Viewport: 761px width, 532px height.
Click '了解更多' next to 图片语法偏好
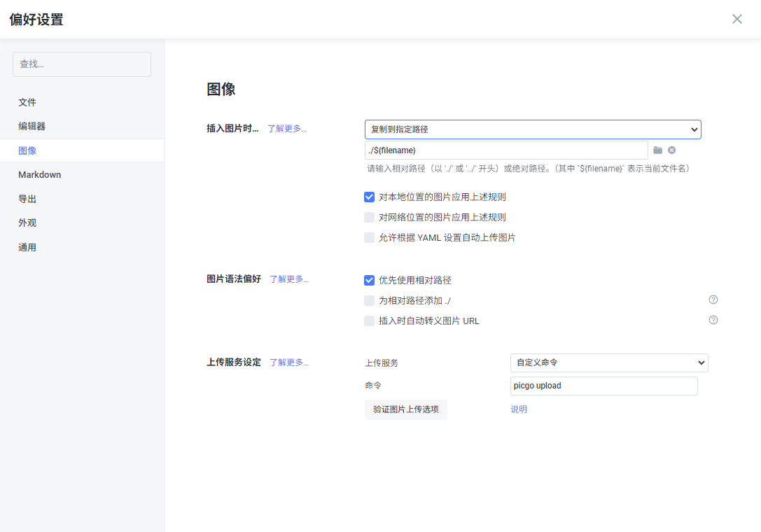point(288,279)
